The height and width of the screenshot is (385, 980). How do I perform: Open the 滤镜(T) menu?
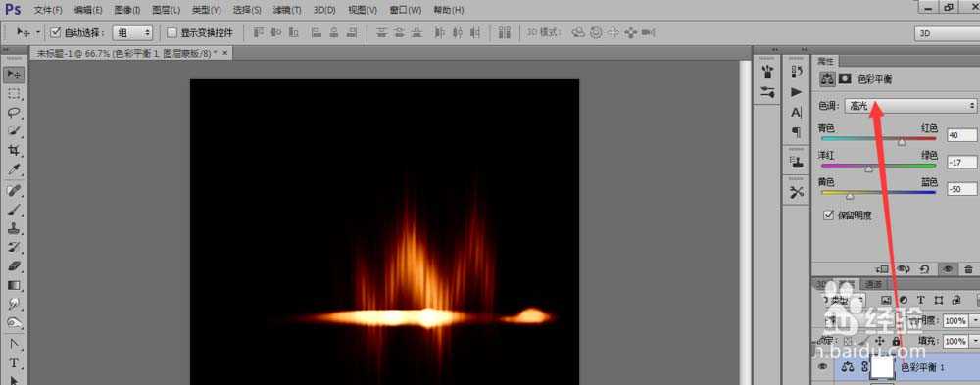point(287,10)
